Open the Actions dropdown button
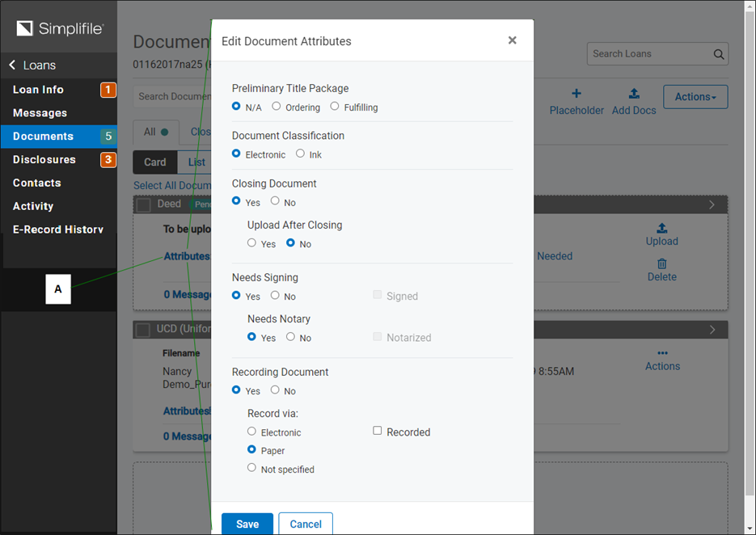The image size is (756, 535). pyautogui.click(x=695, y=97)
